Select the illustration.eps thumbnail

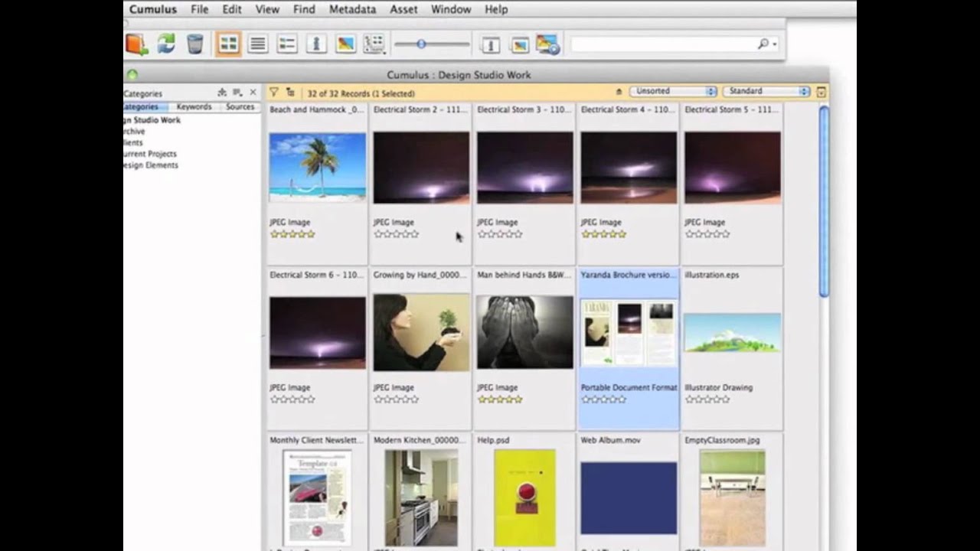[x=732, y=333]
